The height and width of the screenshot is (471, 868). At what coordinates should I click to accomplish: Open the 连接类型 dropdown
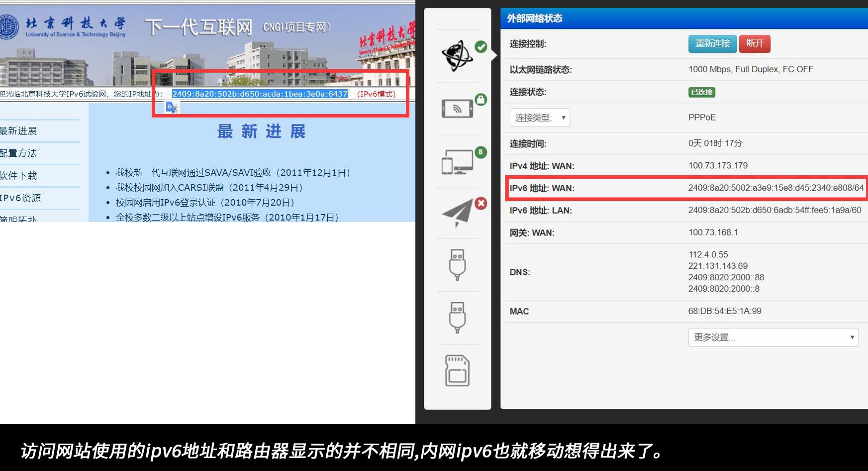click(x=539, y=118)
